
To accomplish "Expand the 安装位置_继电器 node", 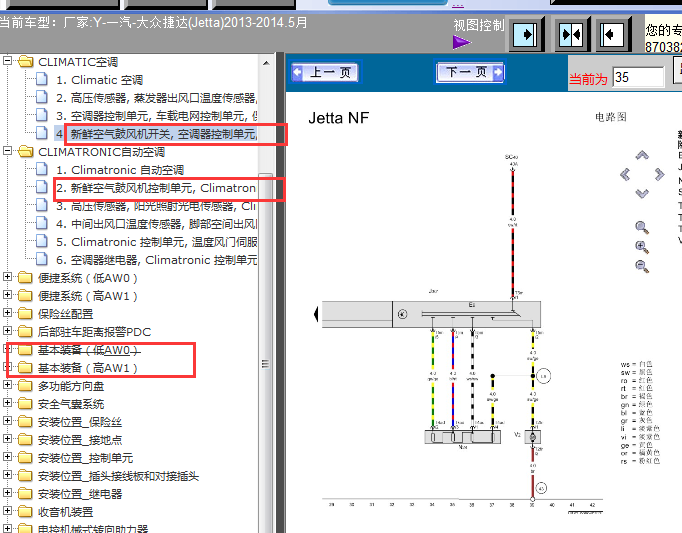I will (7, 492).
